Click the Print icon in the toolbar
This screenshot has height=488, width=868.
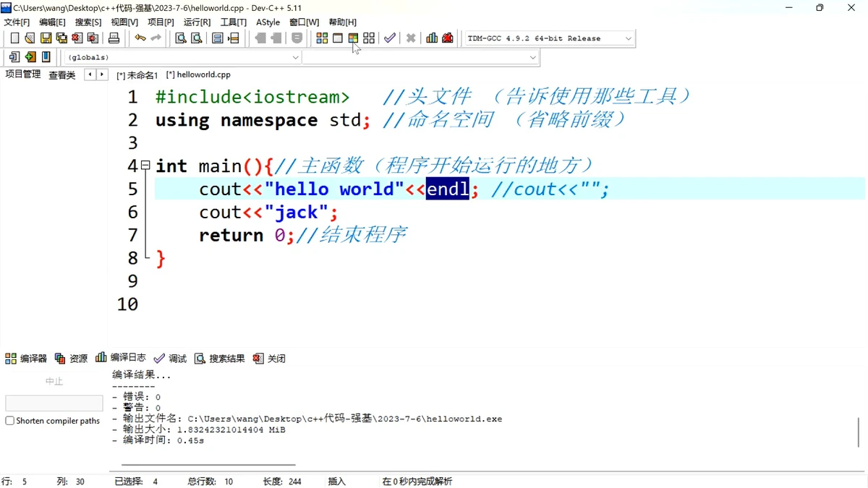114,38
